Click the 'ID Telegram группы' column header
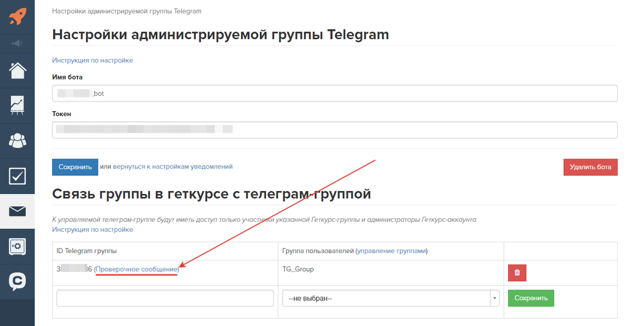Screen dimensions: 644x326 pyautogui.click(x=86, y=251)
